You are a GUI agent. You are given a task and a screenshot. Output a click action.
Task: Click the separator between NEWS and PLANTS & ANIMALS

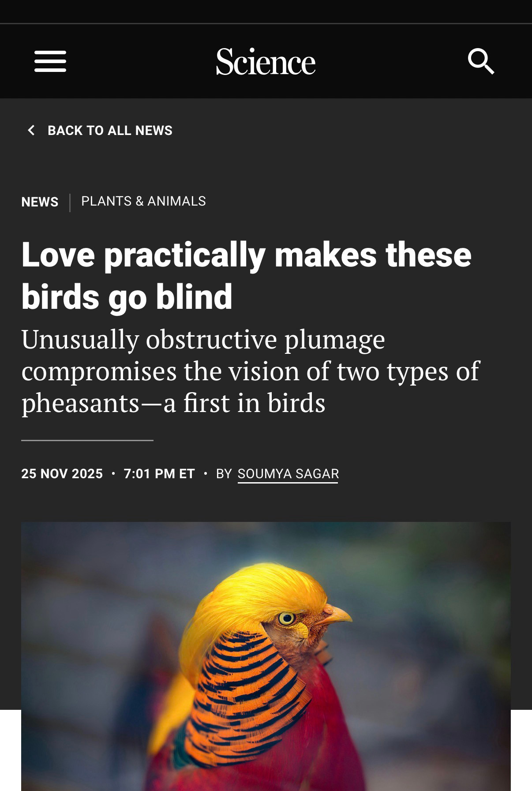70,202
